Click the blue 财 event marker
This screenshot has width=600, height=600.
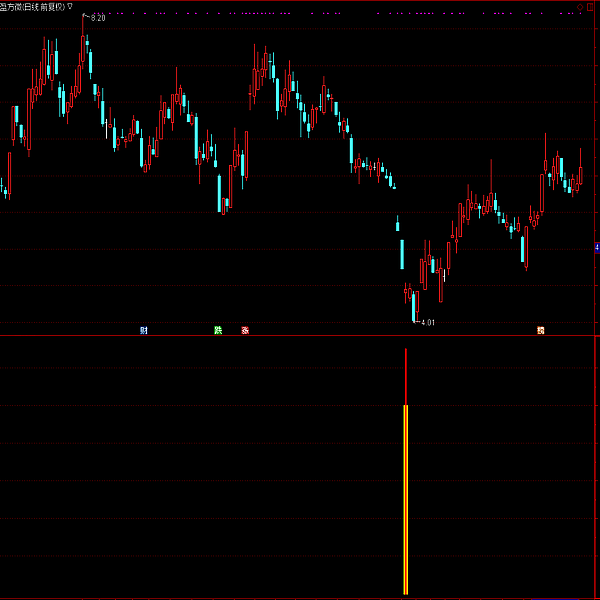click(x=144, y=330)
